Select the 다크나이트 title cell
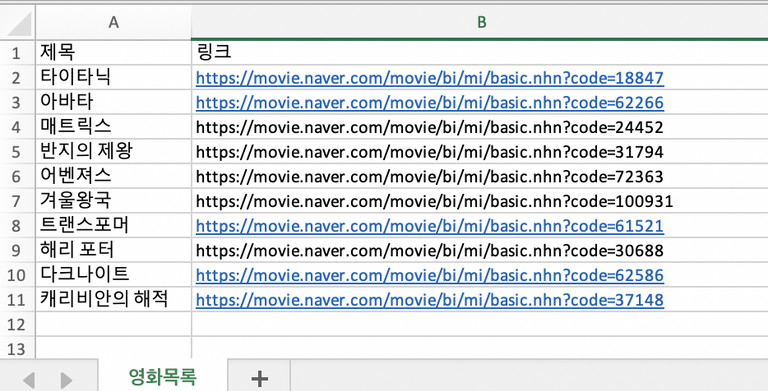The height and width of the screenshot is (391, 768). (113, 275)
